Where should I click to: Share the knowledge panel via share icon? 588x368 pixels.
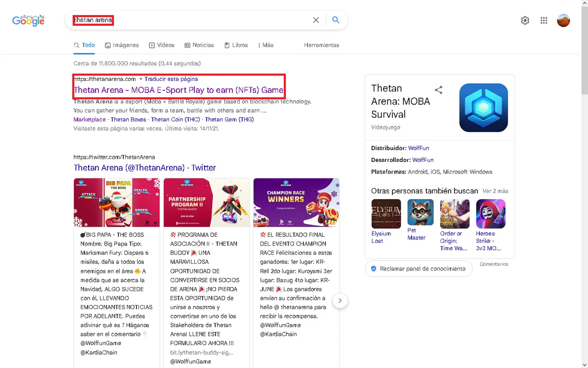tap(439, 90)
